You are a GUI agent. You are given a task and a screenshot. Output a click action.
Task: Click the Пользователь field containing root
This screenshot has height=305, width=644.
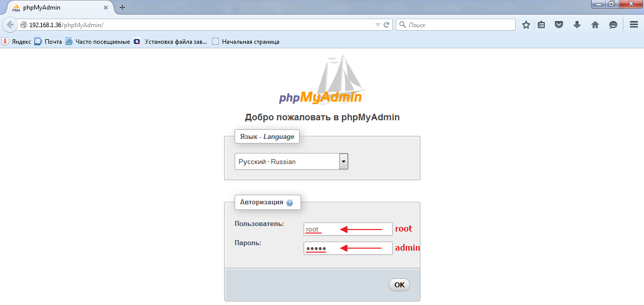pyautogui.click(x=348, y=229)
